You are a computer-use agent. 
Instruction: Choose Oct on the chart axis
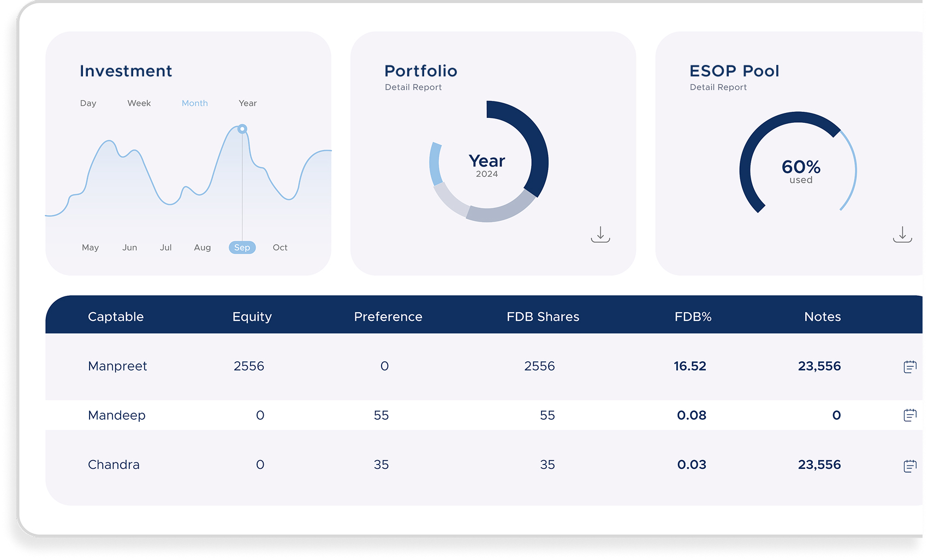(x=280, y=248)
